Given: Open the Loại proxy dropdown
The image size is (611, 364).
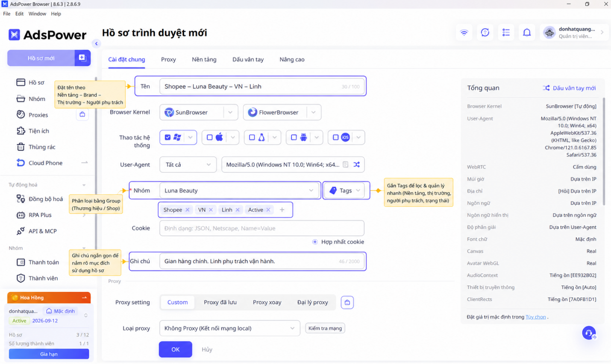Looking at the screenshot, I should coord(229,328).
